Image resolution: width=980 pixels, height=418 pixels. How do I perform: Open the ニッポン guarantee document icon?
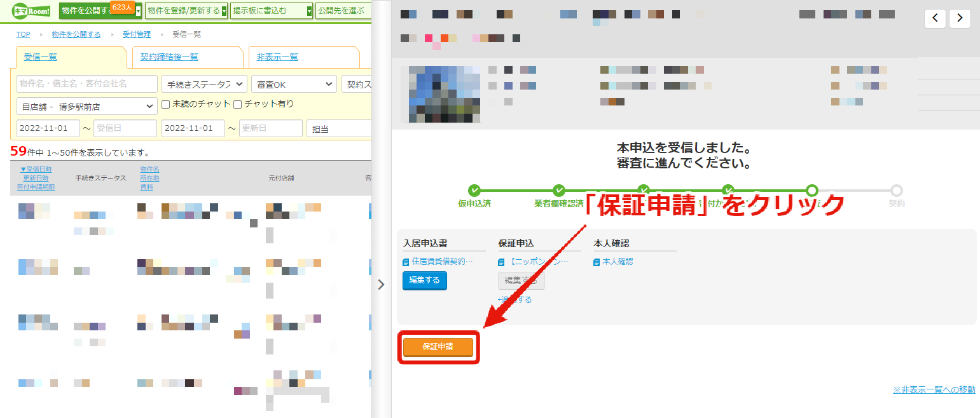pos(501,262)
